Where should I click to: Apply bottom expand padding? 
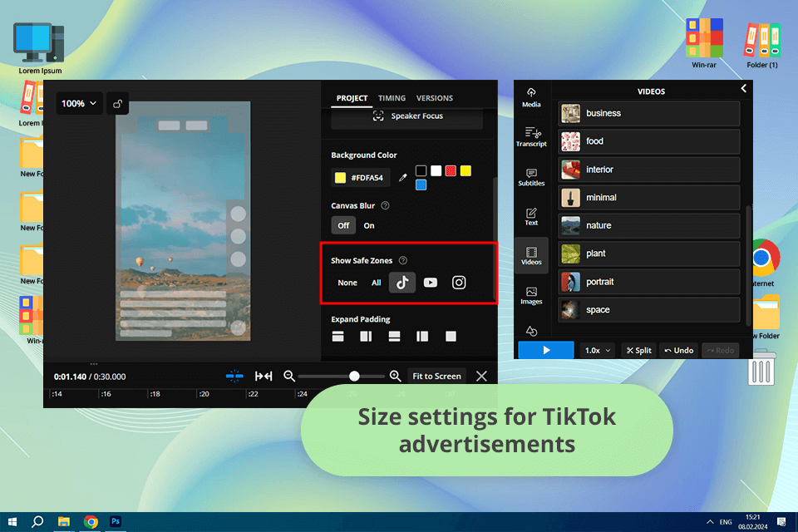coord(394,337)
